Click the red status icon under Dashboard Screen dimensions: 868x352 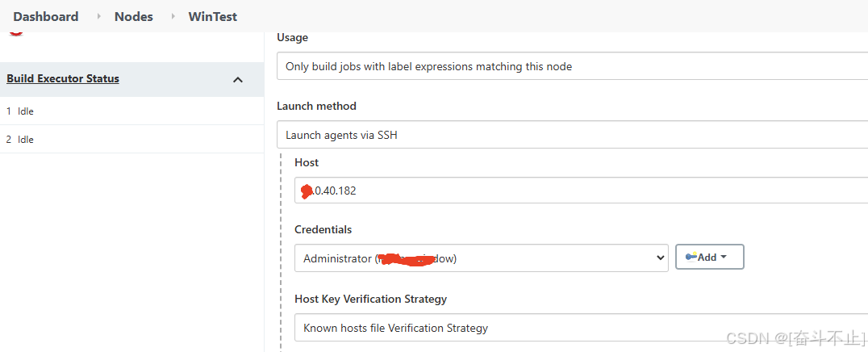tap(16, 33)
